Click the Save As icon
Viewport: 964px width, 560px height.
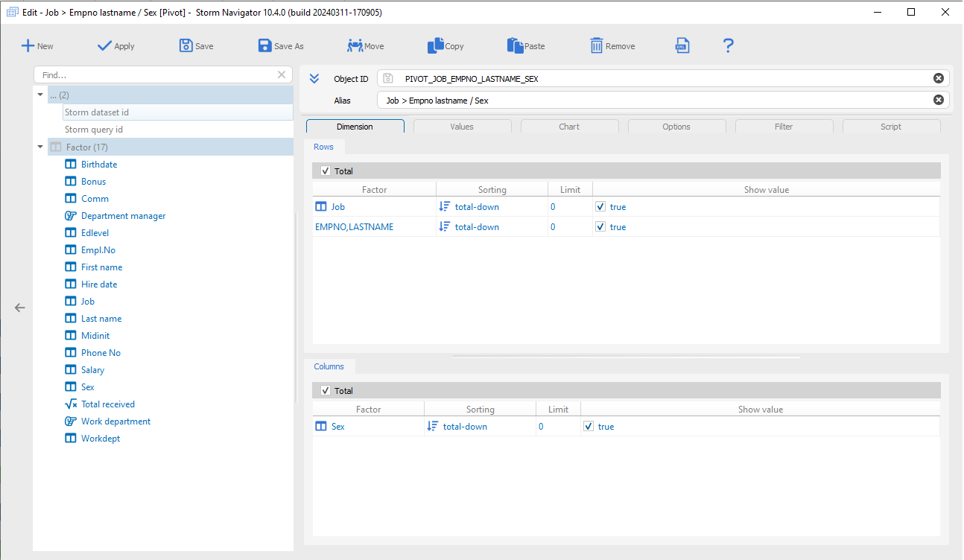(x=265, y=46)
